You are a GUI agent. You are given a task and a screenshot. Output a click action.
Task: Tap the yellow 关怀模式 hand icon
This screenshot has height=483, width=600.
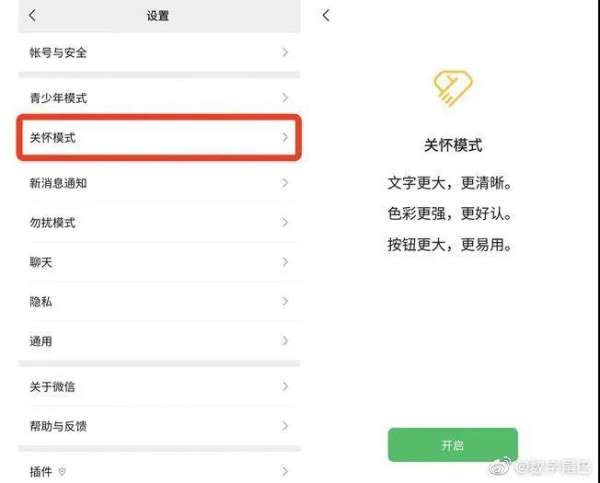tap(453, 87)
